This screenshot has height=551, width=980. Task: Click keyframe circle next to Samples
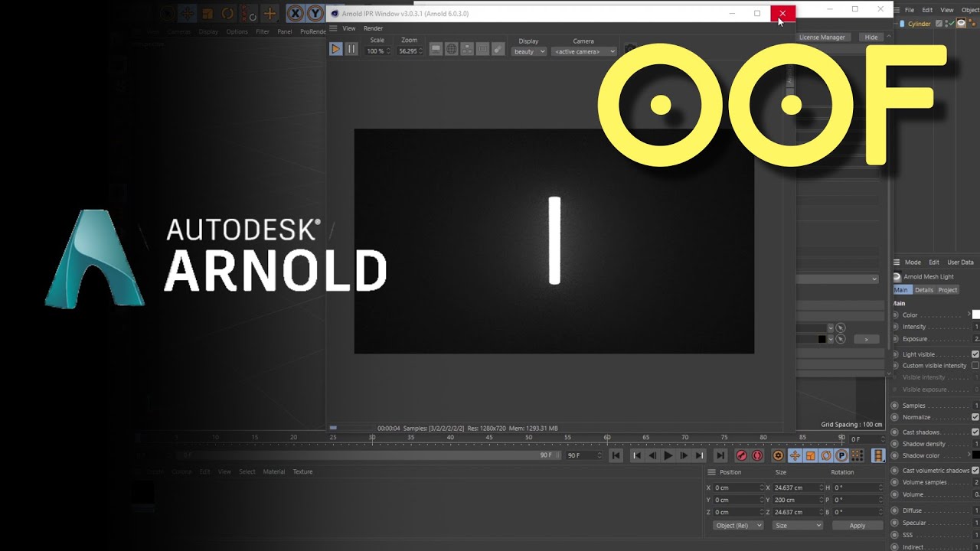[896, 406]
